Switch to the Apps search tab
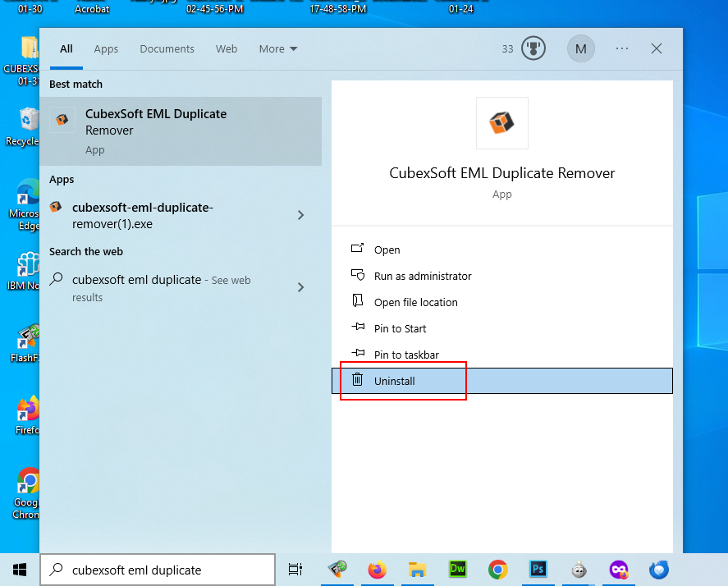The height and width of the screenshot is (586, 728). tap(106, 48)
